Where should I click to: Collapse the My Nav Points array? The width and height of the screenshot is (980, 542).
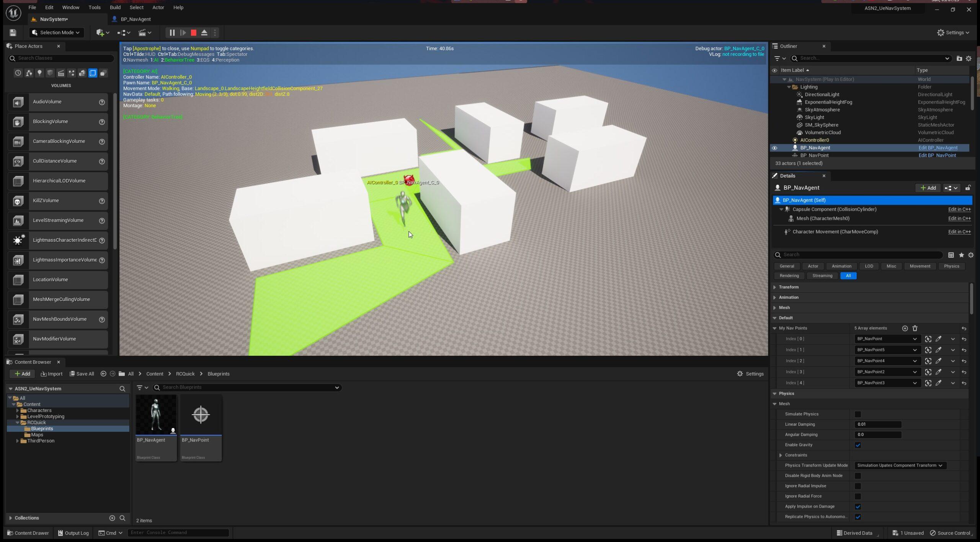775,328
